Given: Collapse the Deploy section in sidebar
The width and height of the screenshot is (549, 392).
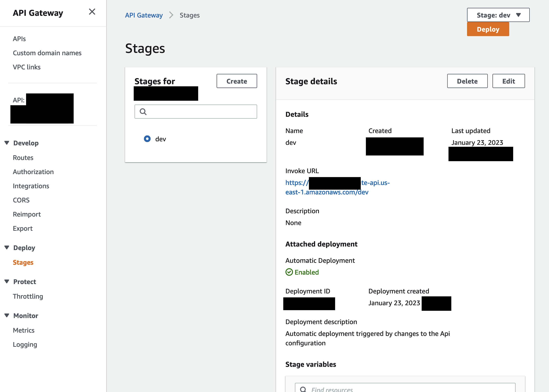Looking at the screenshot, I should point(7,247).
